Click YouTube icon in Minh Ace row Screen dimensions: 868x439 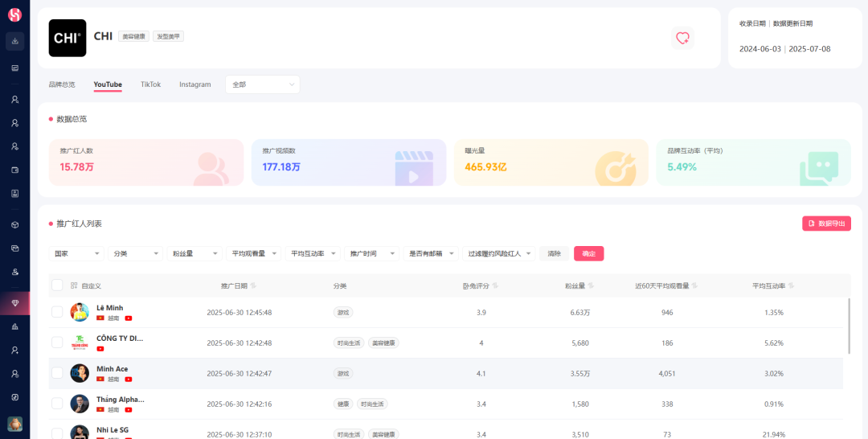coord(129,380)
